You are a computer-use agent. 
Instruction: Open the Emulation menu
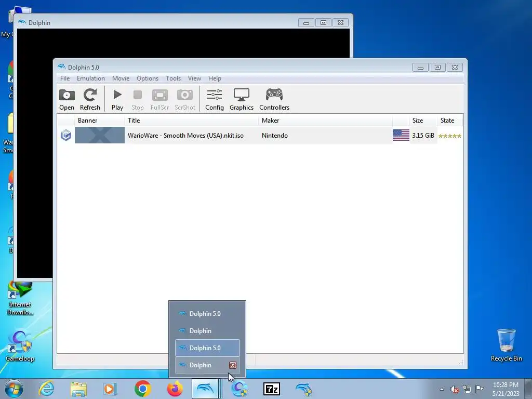(90, 78)
